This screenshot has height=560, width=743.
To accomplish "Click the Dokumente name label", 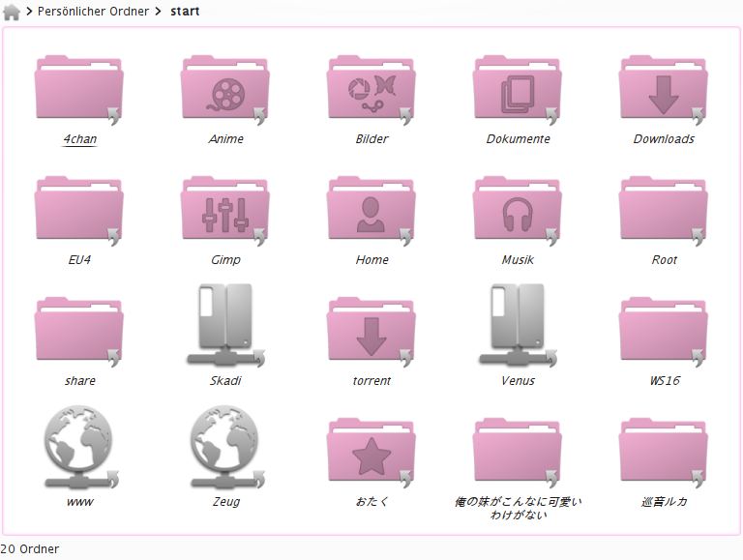I will [518, 139].
